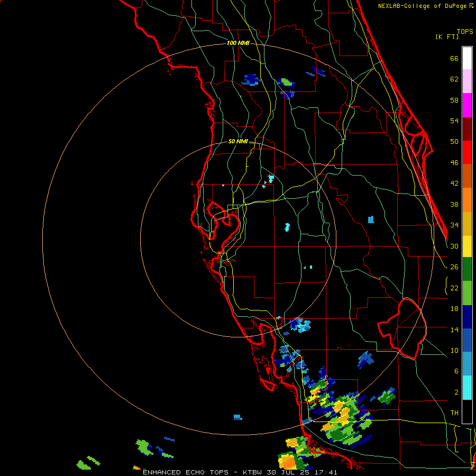This screenshot has width=476, height=476.
Task: Click the NEXLAB-College of DuPage credit text
Action: click(425, 6)
